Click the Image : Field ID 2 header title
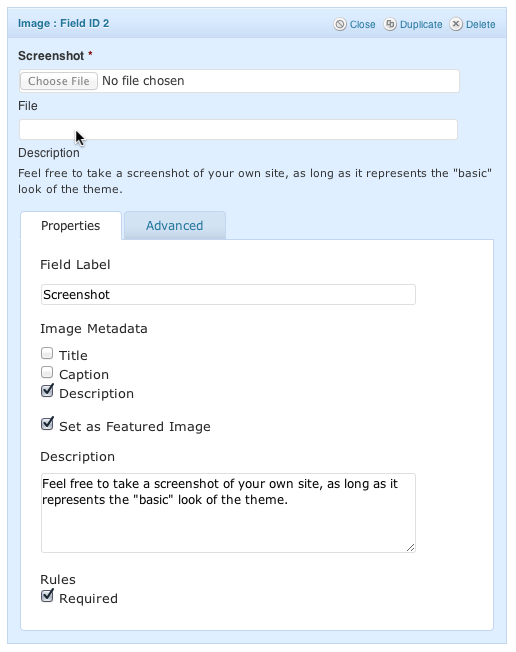516x652 pixels. [63, 23]
